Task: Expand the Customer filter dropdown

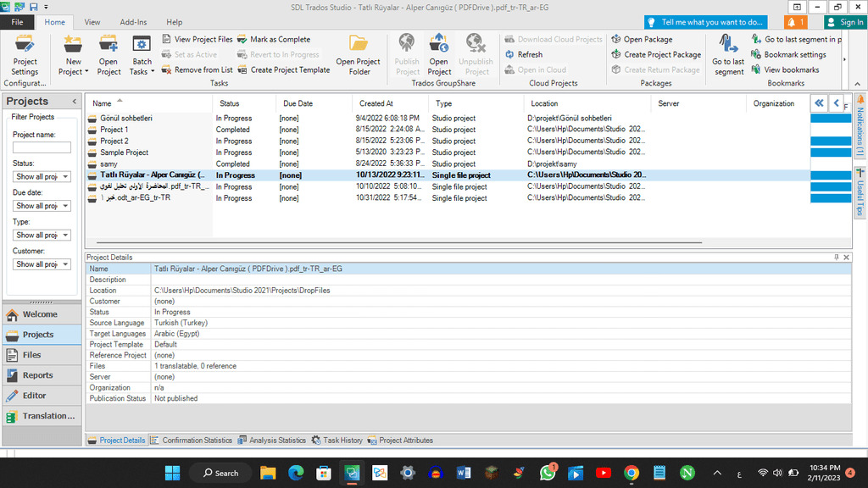Action: 42,264
